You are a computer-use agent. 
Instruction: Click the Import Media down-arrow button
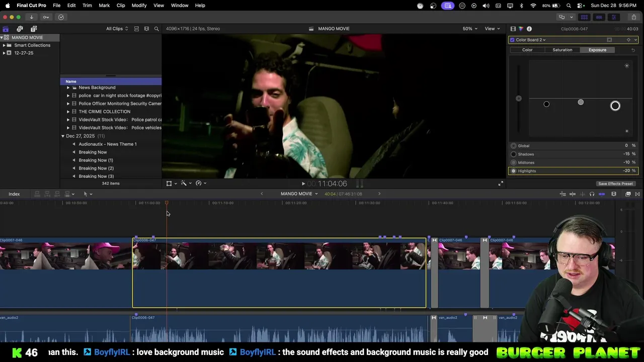pos(31,17)
